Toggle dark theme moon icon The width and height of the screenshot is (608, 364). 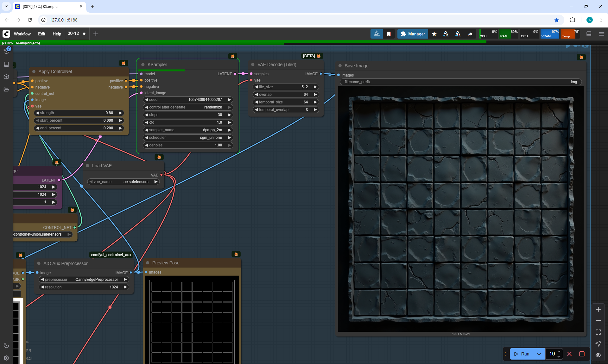(6, 345)
